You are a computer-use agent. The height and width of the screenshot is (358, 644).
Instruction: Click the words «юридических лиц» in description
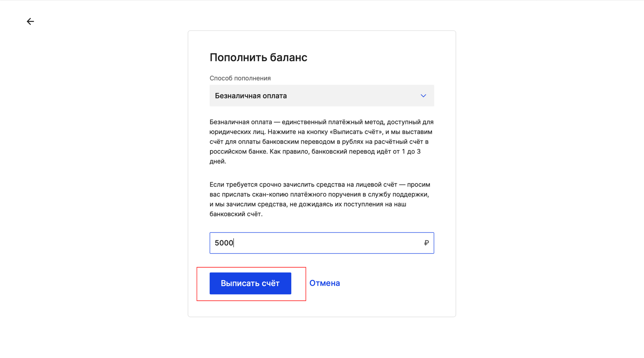point(237,132)
